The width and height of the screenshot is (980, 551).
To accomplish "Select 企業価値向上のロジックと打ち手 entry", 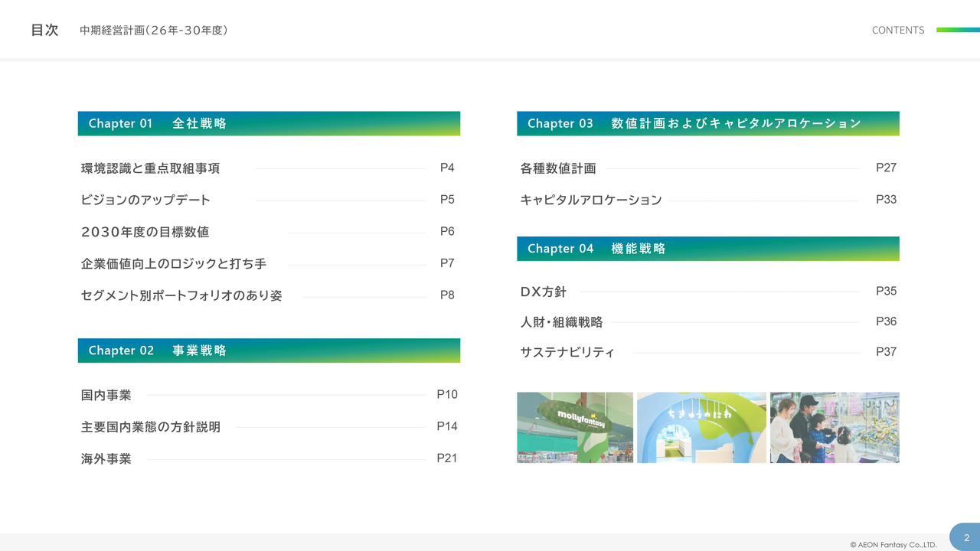I will (x=174, y=264).
